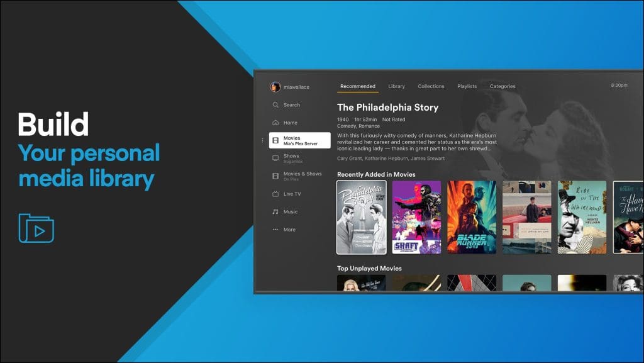Click the Live TV icon

point(275,194)
